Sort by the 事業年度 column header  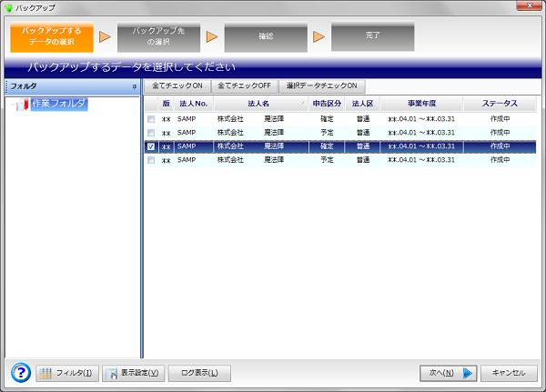[421, 104]
